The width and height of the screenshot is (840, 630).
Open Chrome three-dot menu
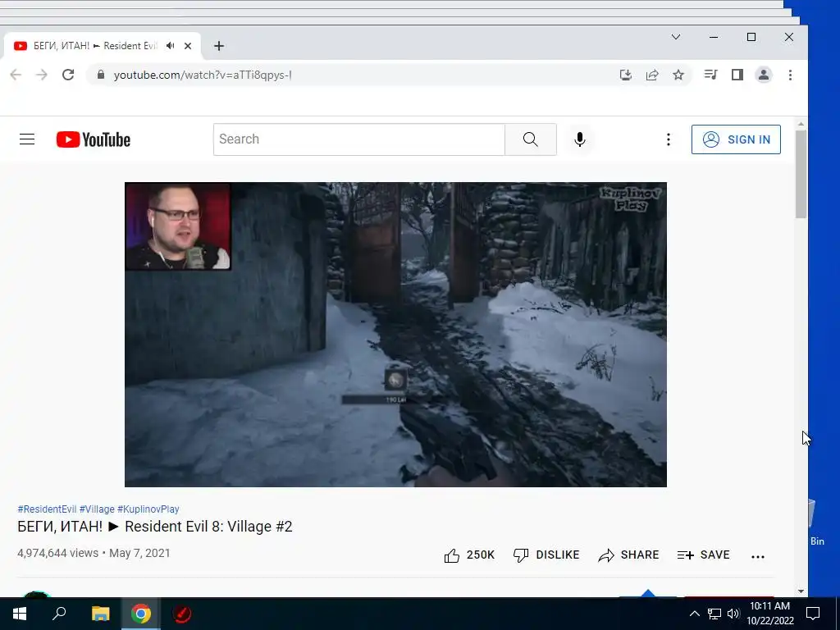(790, 75)
